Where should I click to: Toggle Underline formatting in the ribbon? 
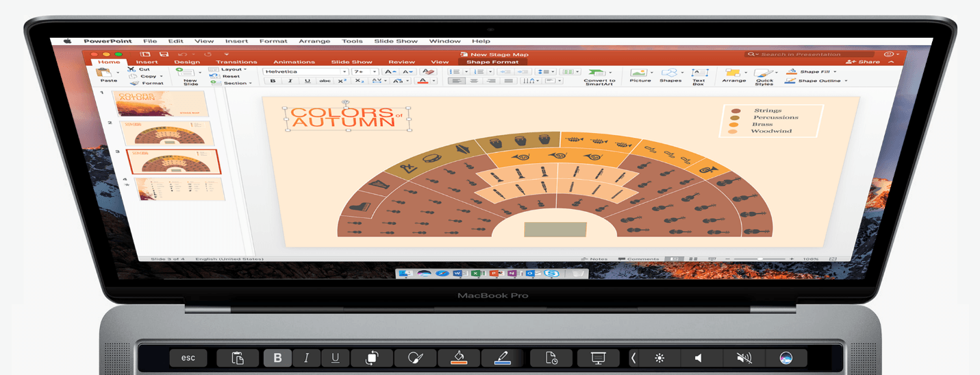(307, 81)
